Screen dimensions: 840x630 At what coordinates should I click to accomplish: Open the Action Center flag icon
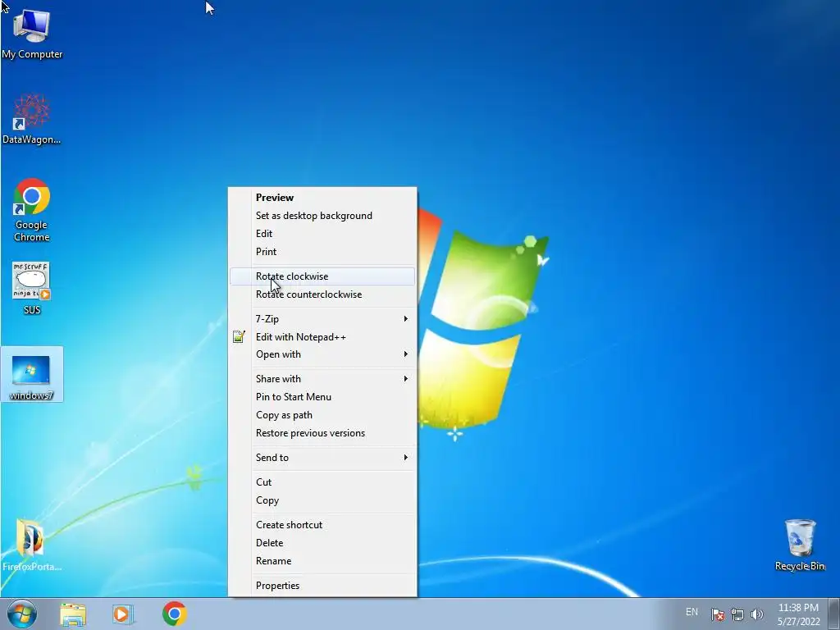(718, 614)
